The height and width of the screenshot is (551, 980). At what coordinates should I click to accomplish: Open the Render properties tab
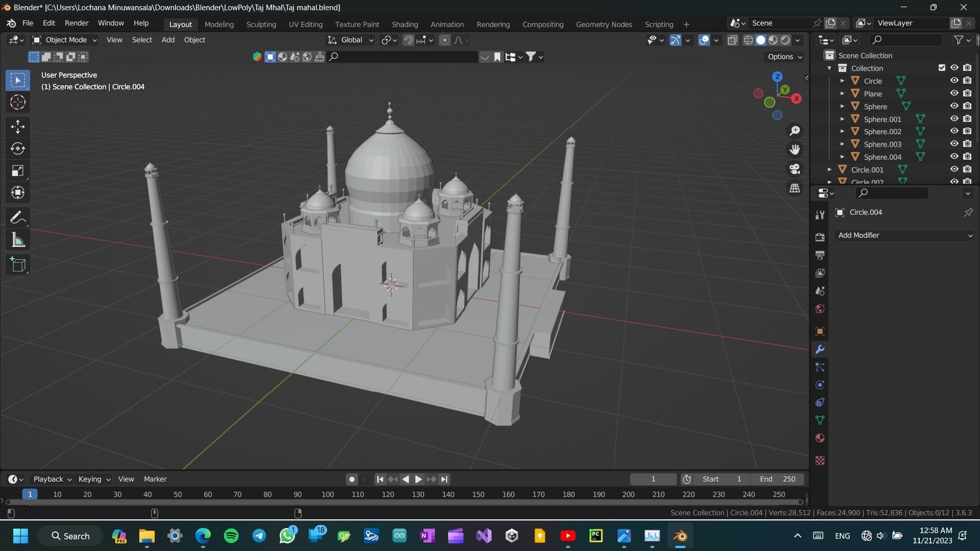tap(820, 237)
